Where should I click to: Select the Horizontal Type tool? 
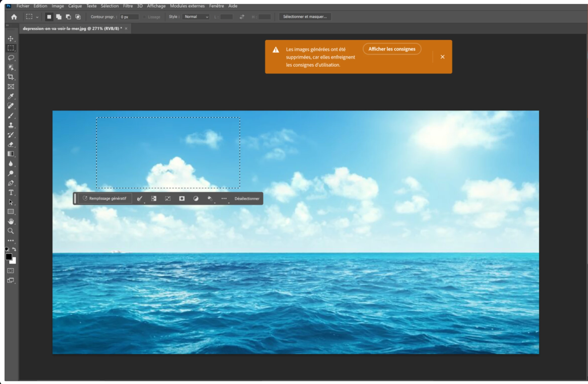(x=11, y=193)
